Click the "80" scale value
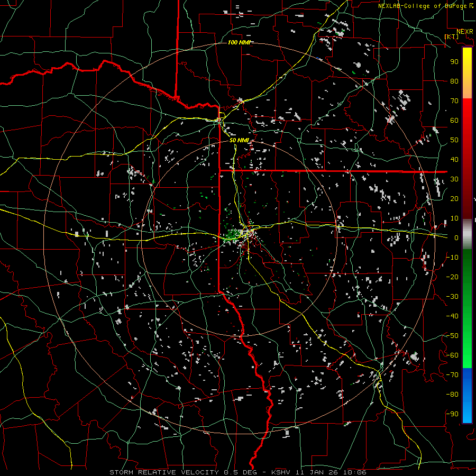 (454, 81)
